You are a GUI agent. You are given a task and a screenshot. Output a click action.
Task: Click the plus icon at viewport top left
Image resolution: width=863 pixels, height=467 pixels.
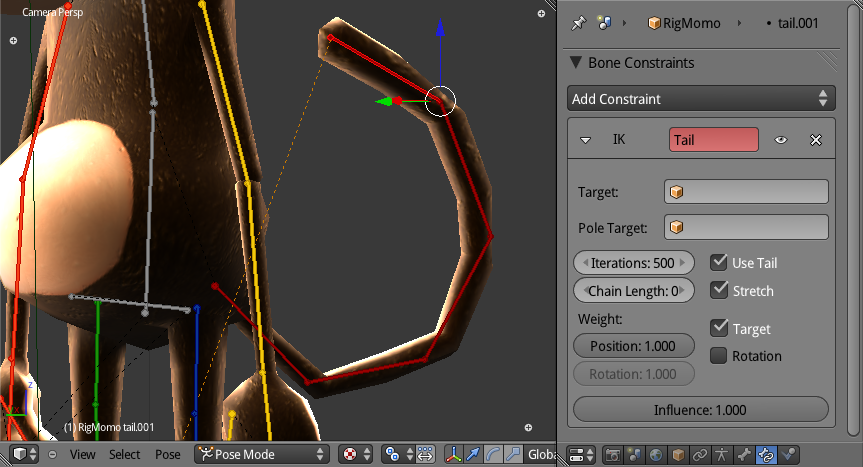[x=13, y=41]
